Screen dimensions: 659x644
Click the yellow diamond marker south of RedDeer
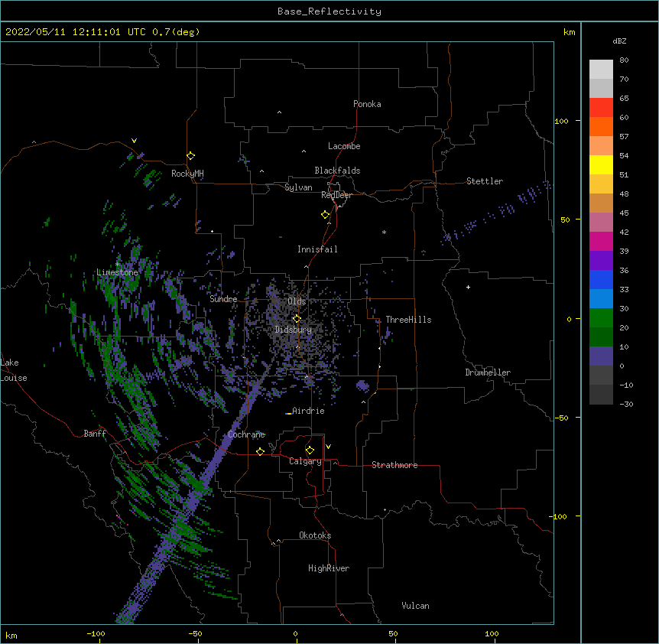click(326, 215)
